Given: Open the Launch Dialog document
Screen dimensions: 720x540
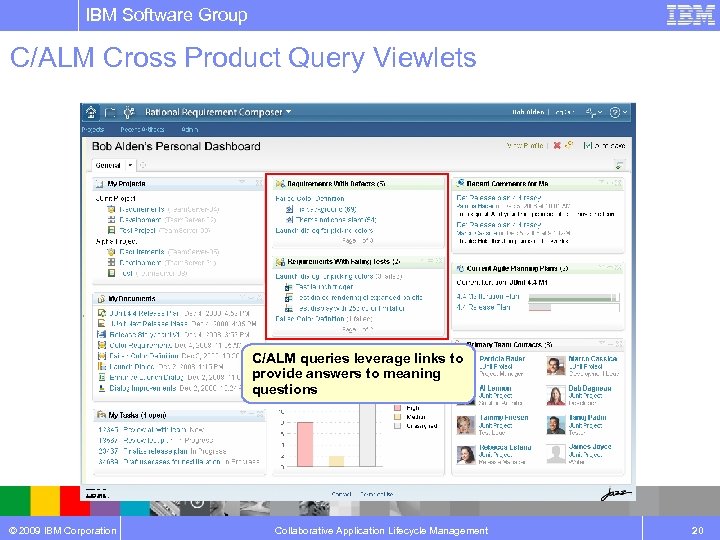Looking at the screenshot, I should pos(131,366).
